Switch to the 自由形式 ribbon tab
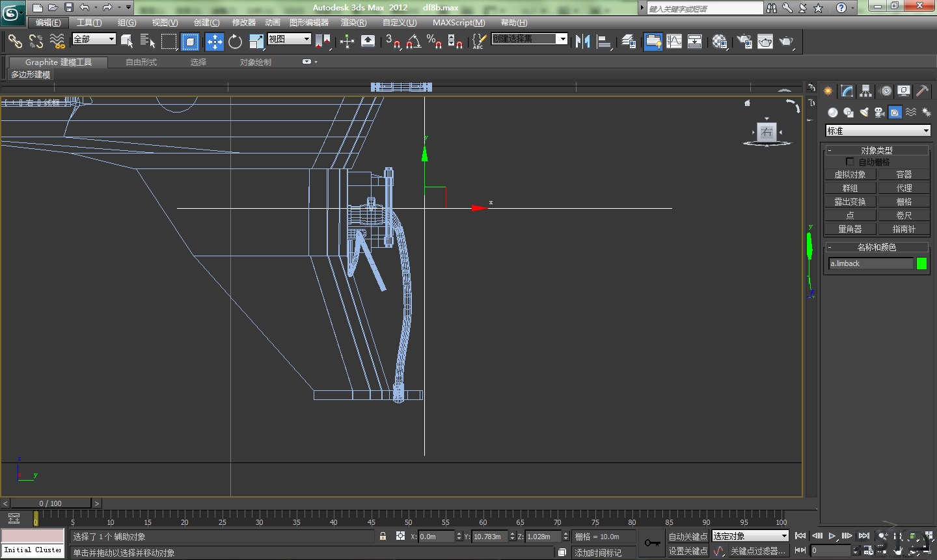Screen dimensions: 937x560 coord(141,62)
